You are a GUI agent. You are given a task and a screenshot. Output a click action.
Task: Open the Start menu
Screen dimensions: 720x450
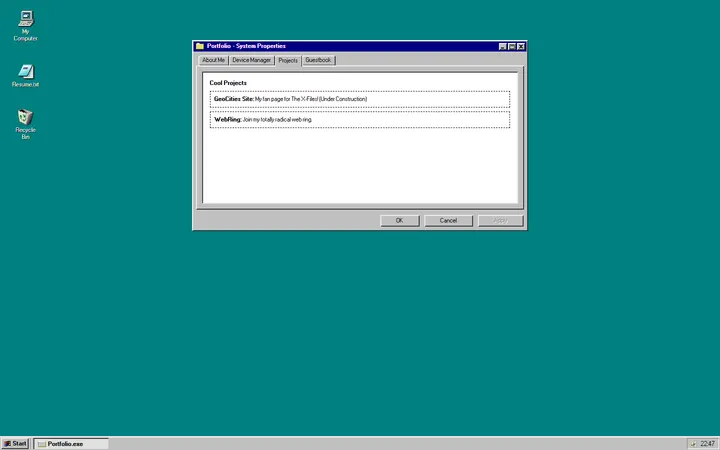[15, 443]
